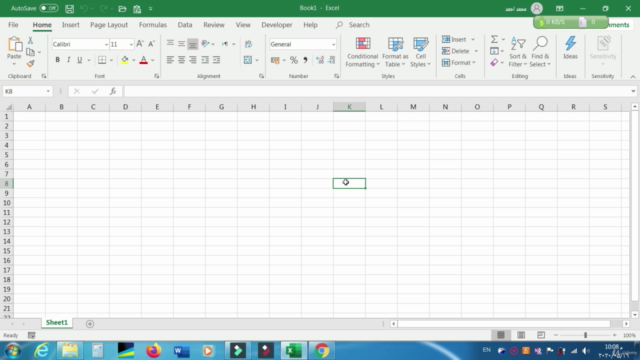Click the Cut scissors icon
The height and width of the screenshot is (360, 640).
coord(30,40)
